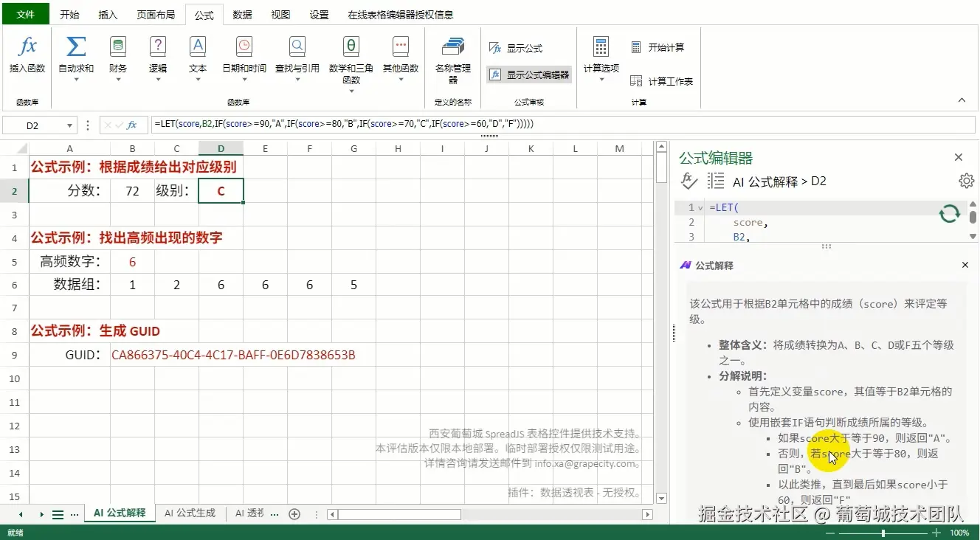The width and height of the screenshot is (980, 540).
Task: Collapse LET line fold arrow
Action: [x=700, y=208]
